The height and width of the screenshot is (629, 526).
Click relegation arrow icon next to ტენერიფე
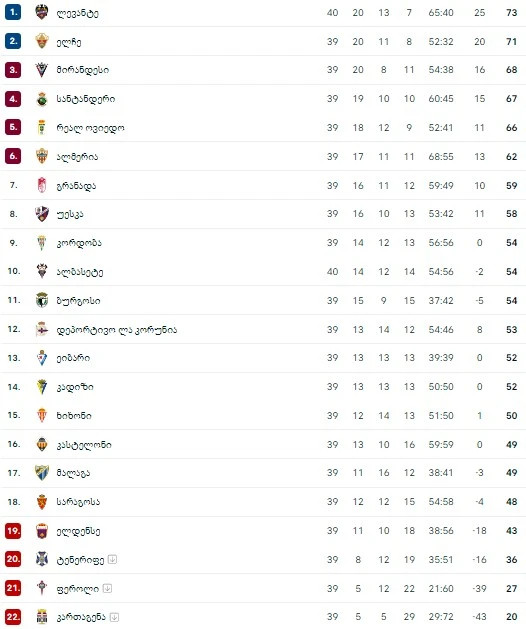click(x=112, y=559)
